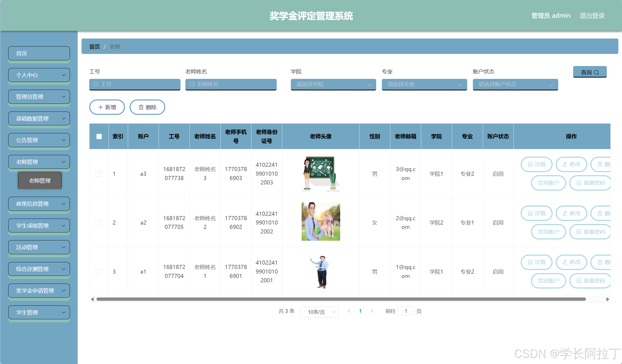622x364 pixels.
Task: Open the 请选择账户状态 dropdown
Action: (515, 84)
